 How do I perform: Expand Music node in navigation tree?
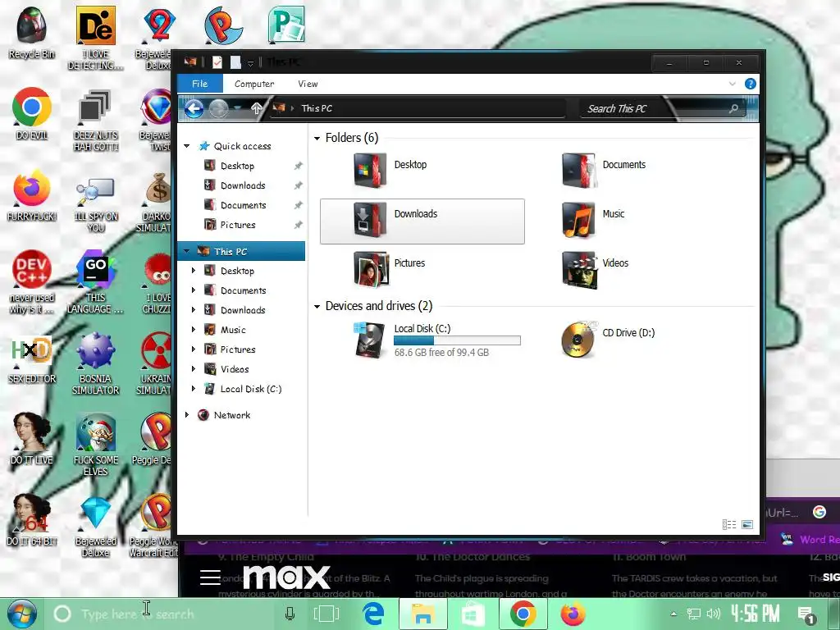tap(194, 330)
